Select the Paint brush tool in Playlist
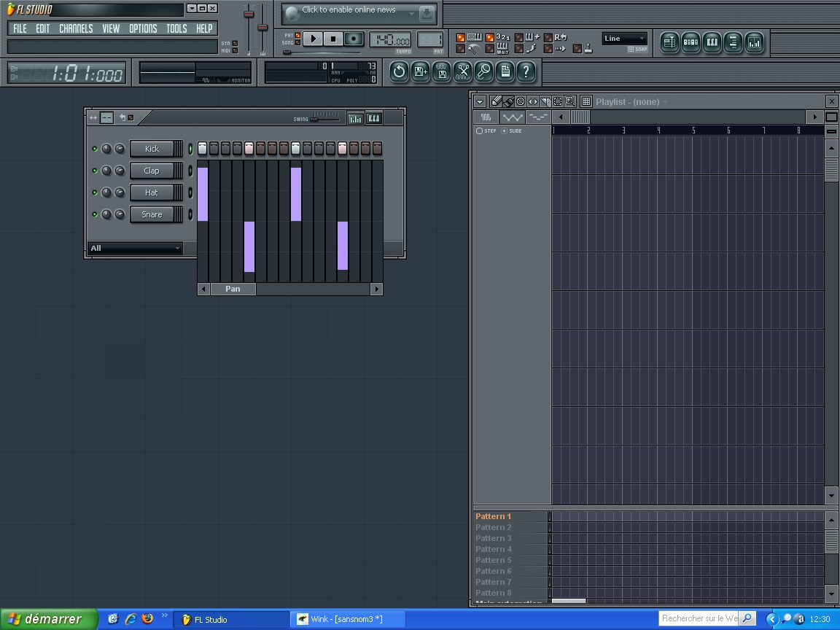The height and width of the screenshot is (630, 840). (507, 101)
